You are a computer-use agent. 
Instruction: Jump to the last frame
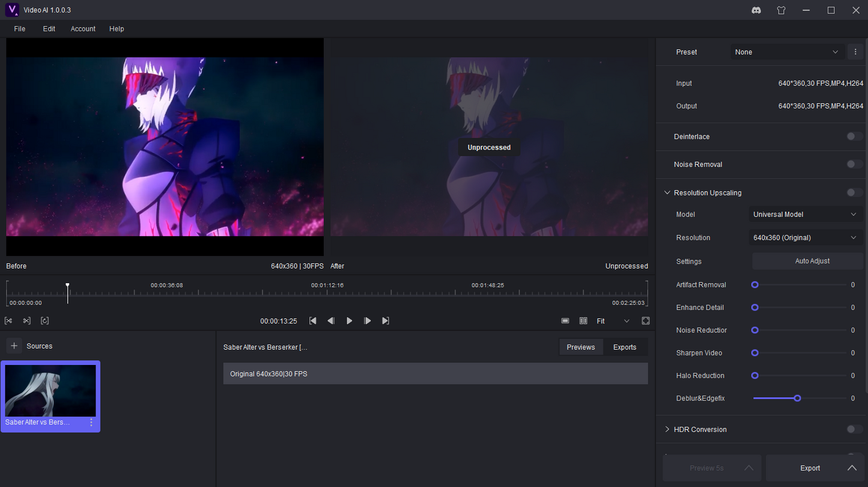386,321
